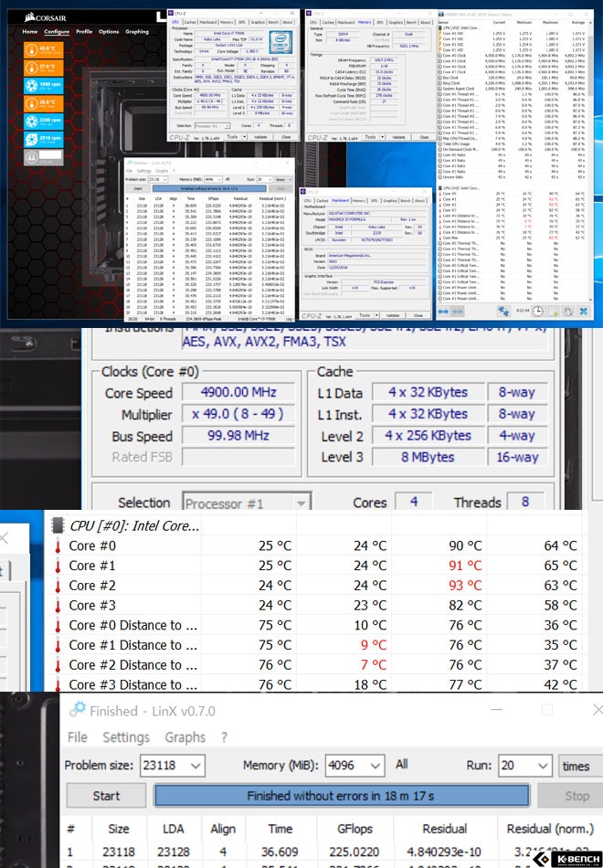This screenshot has width=603, height=868.
Task: Click the Average column header in HWiNFO
Action: tap(577, 22)
